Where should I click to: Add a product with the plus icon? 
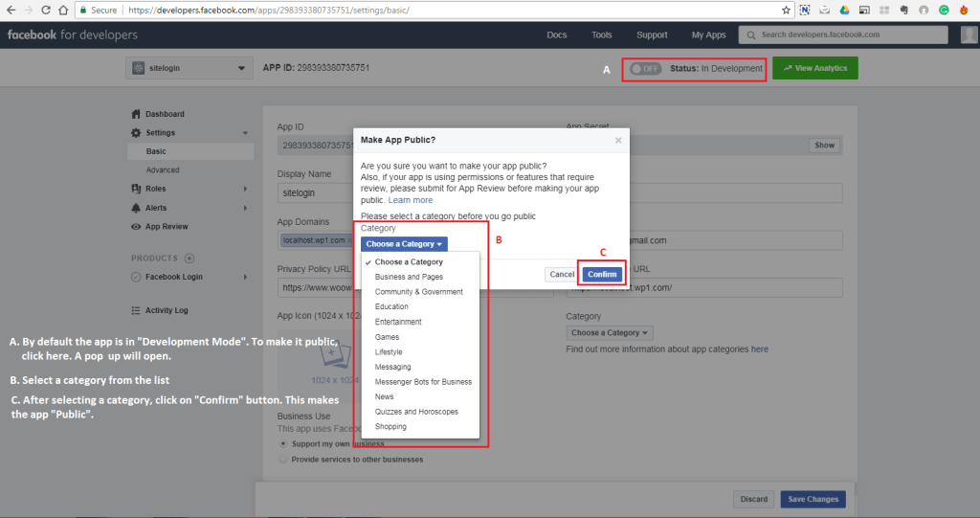189,258
